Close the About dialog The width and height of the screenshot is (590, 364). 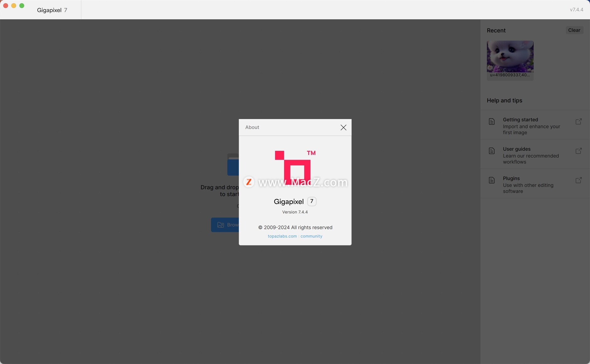(x=343, y=127)
